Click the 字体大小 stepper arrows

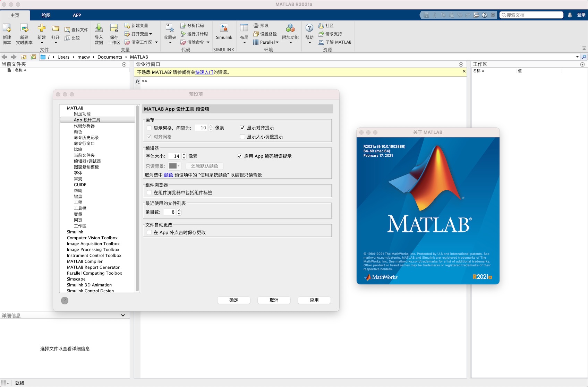tap(184, 156)
